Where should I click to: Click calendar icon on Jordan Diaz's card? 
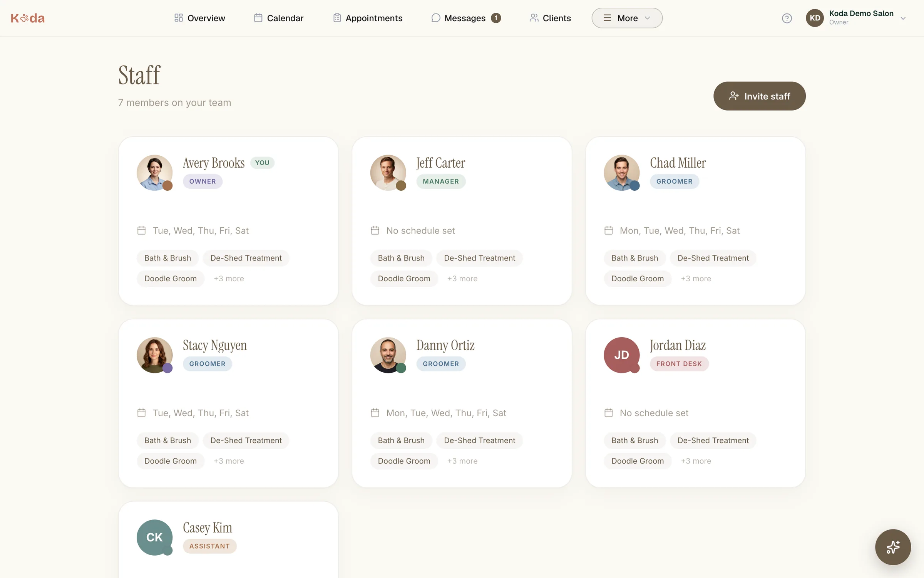point(608,413)
